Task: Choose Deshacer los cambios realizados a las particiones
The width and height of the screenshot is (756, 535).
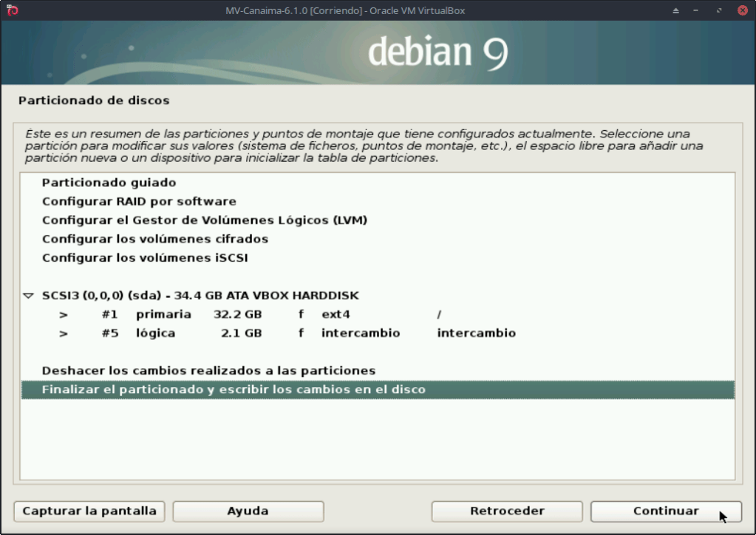Action: [x=208, y=370]
